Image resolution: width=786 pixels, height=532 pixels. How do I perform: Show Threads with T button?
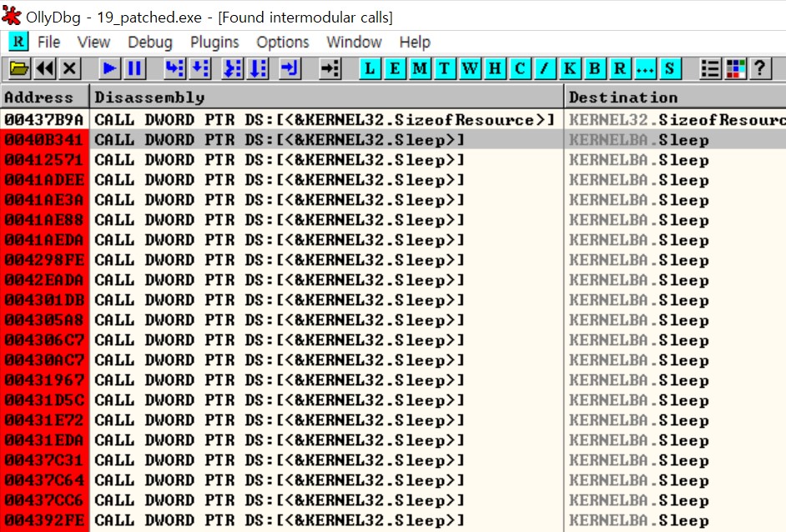[445, 68]
